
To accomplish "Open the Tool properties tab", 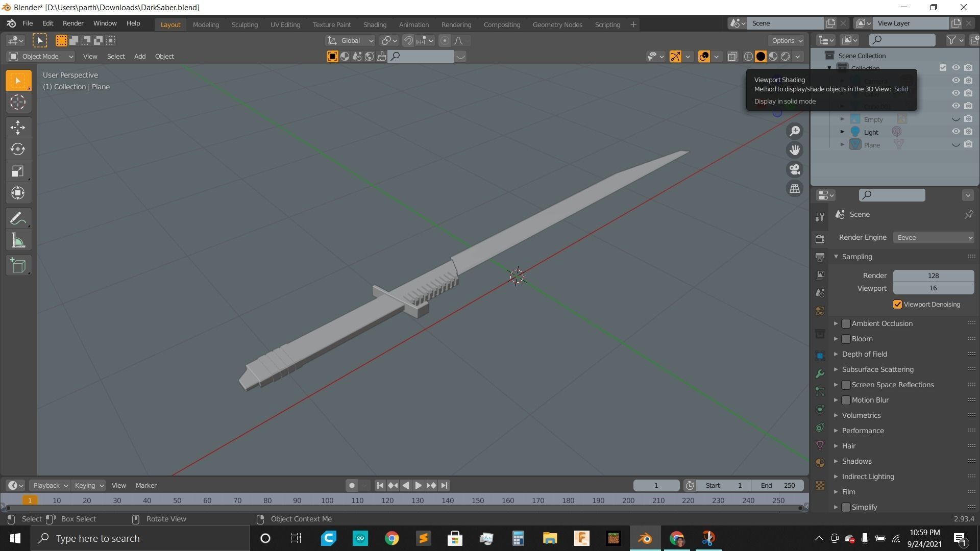I will 820,217.
